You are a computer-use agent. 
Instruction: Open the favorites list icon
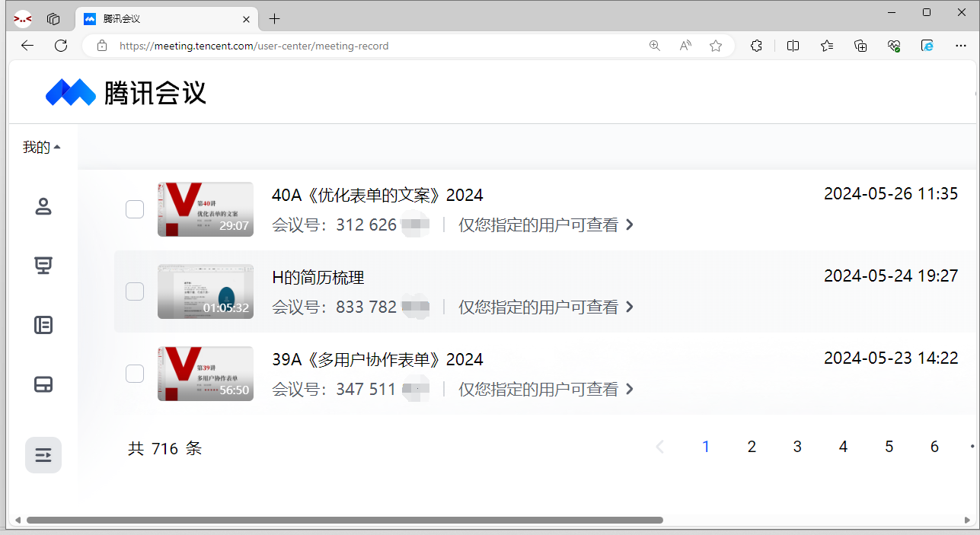[827, 46]
